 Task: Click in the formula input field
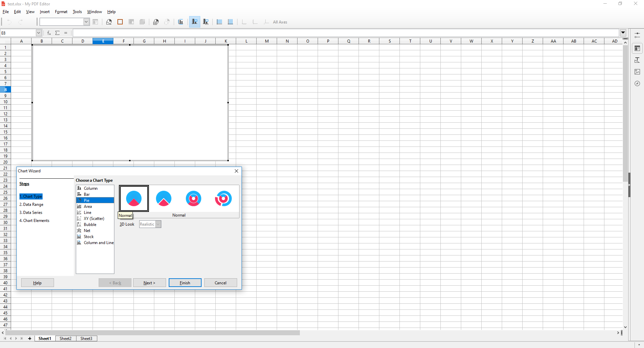click(x=346, y=33)
